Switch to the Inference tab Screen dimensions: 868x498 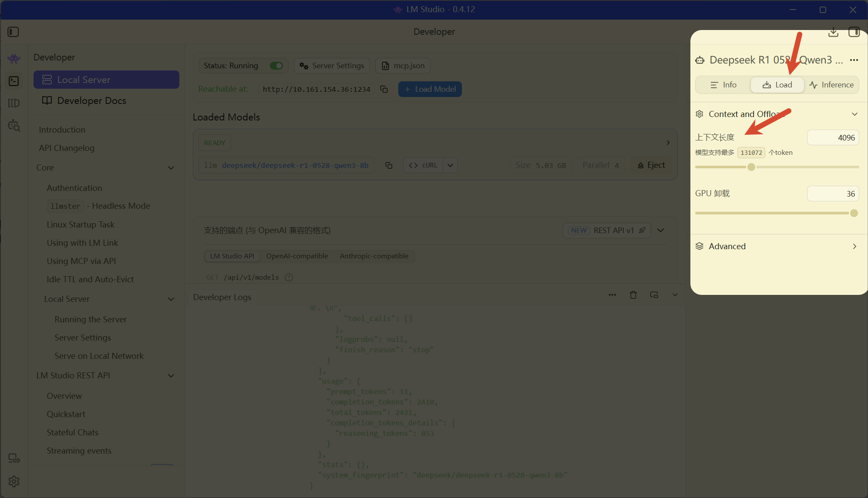(831, 85)
